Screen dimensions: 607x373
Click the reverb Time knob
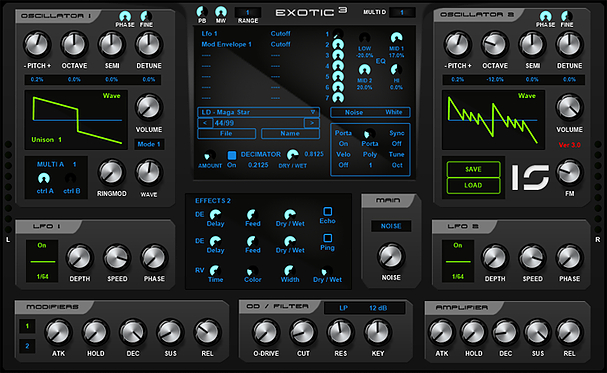215,270
